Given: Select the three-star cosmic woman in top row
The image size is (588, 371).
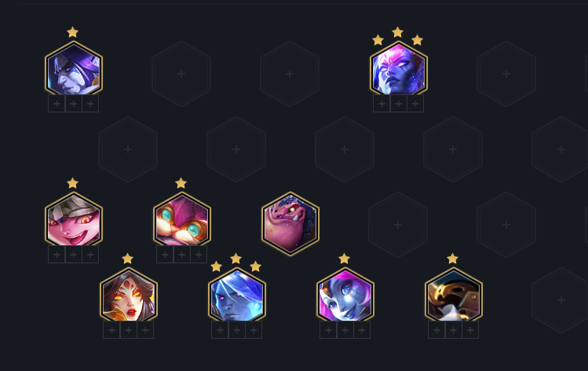Looking at the screenshot, I should coord(399,69).
